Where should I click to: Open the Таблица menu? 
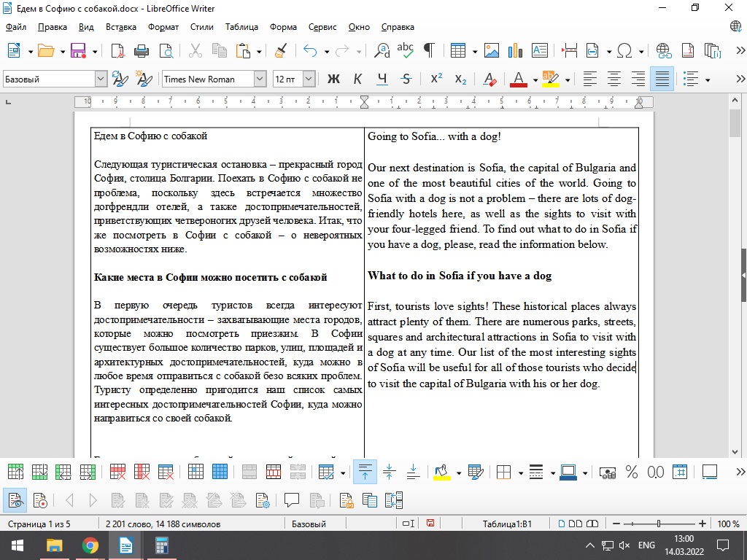pyautogui.click(x=241, y=27)
